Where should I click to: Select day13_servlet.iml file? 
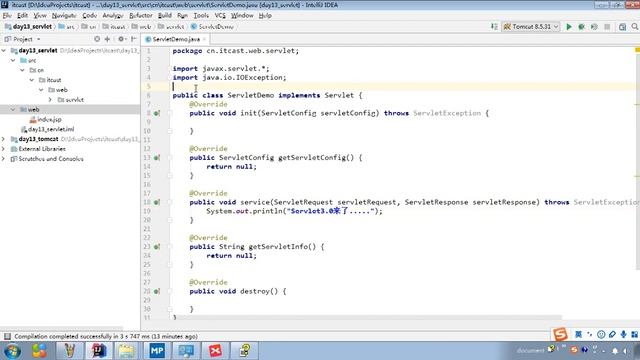pyautogui.click(x=47, y=129)
